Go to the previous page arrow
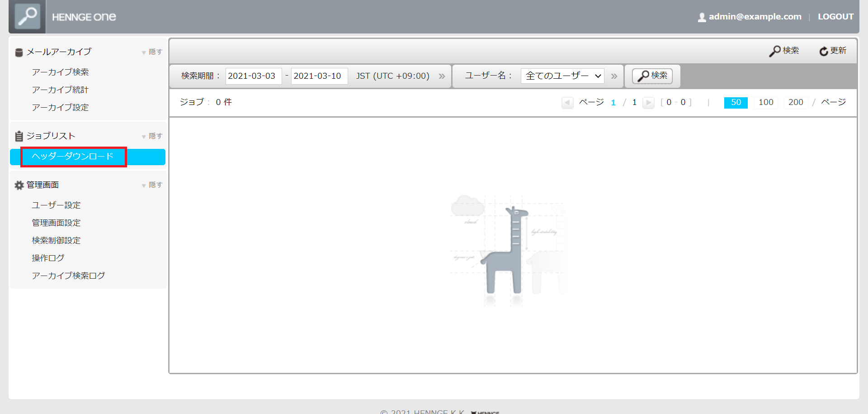Viewport: 868px width, 414px height. click(x=567, y=103)
